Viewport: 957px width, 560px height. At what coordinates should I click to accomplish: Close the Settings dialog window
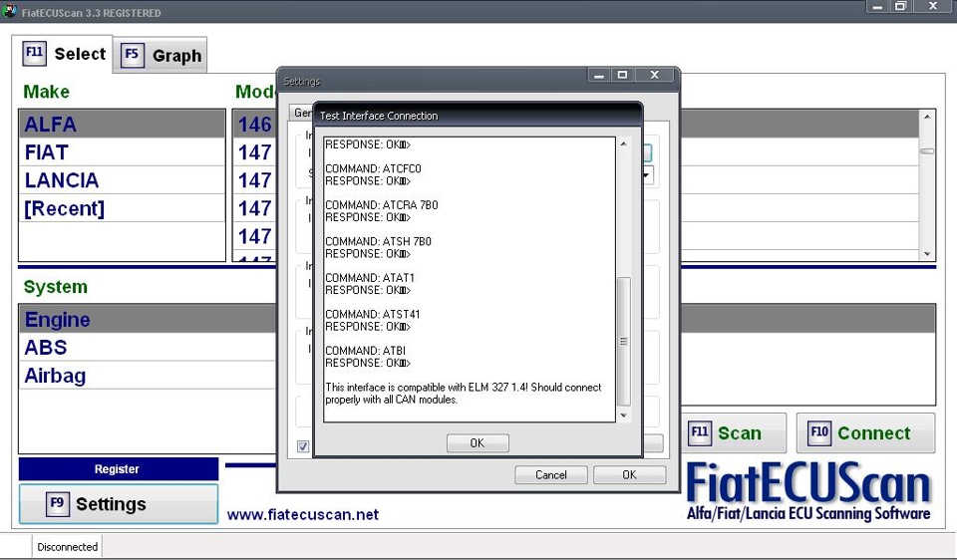pos(654,75)
